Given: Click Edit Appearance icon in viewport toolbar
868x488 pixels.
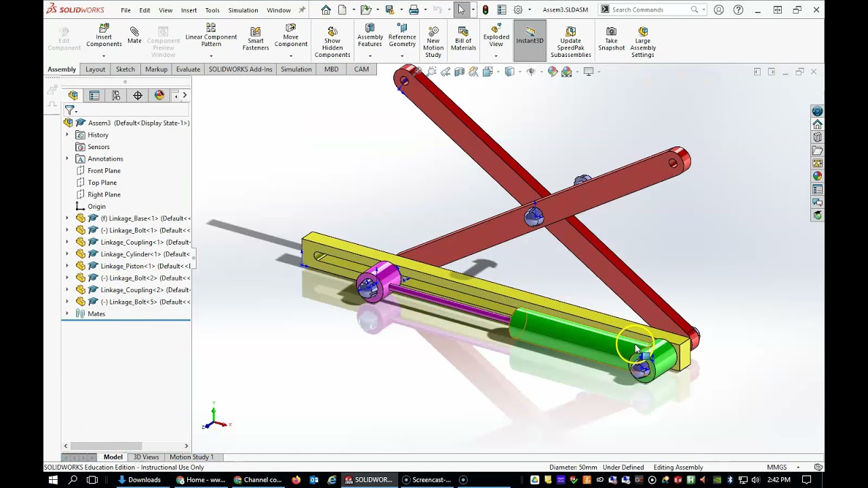Looking at the screenshot, I should click(x=553, y=72).
